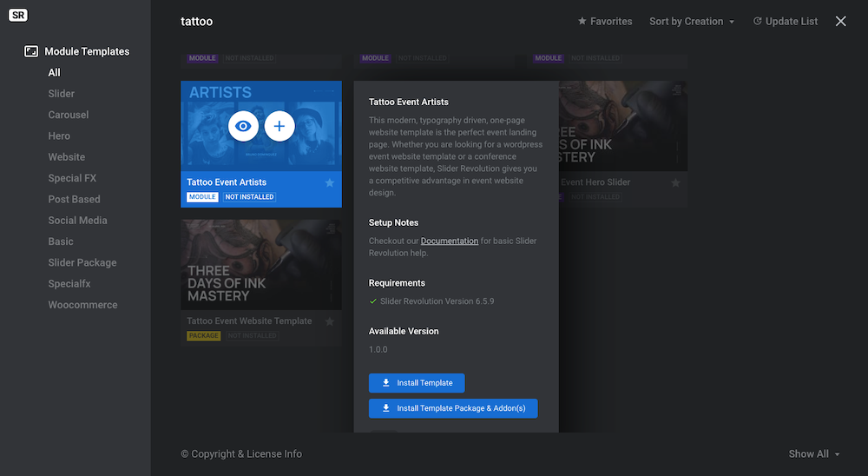The width and height of the screenshot is (868, 476).
Task: Star the Event Hero Slider template
Action: (x=675, y=183)
